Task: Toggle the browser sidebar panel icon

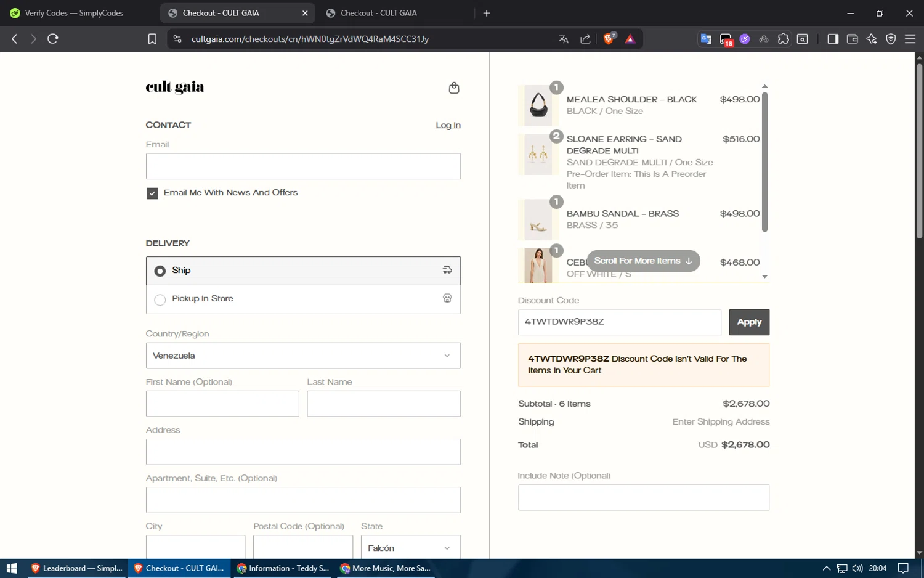Action: pos(833,39)
